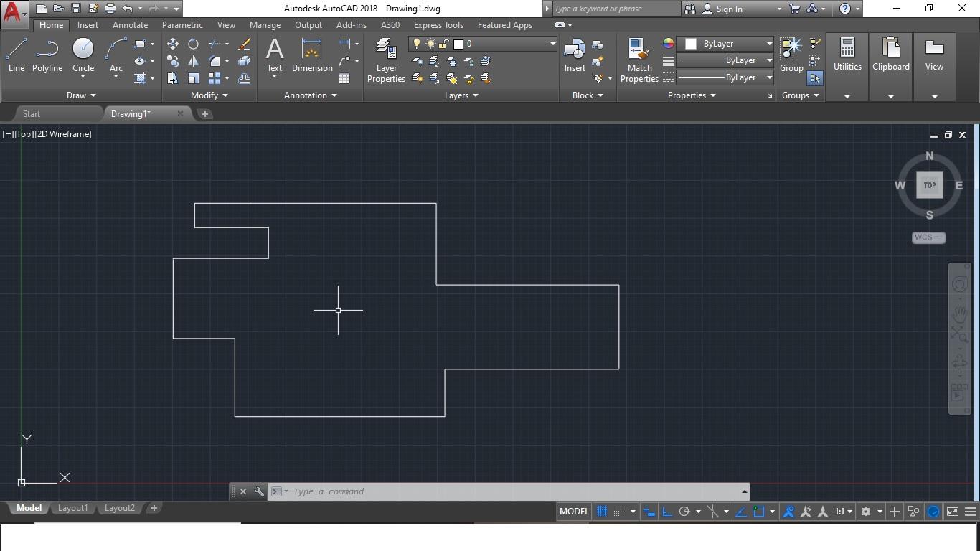980x551 pixels.
Task: Click the object color wheel icon
Action: [669, 44]
